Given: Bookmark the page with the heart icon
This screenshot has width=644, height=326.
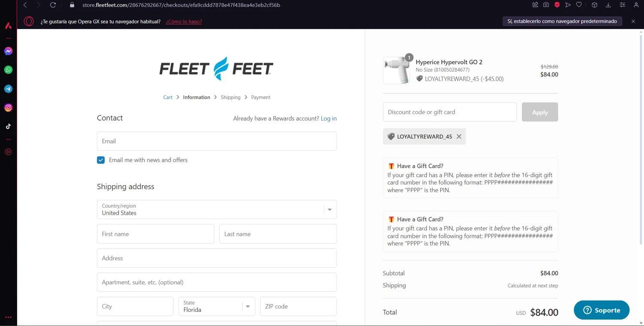Looking at the screenshot, I should coord(579,5).
